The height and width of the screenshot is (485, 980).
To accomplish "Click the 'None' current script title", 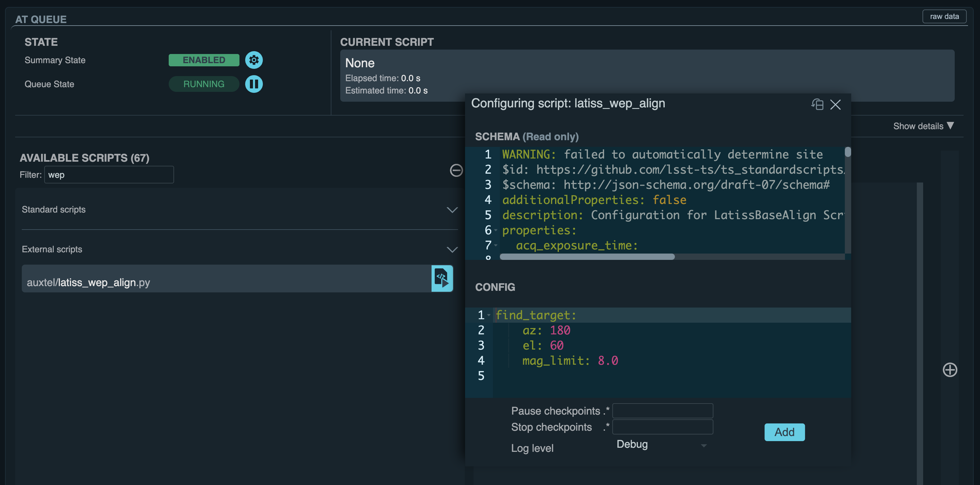I will 360,63.
